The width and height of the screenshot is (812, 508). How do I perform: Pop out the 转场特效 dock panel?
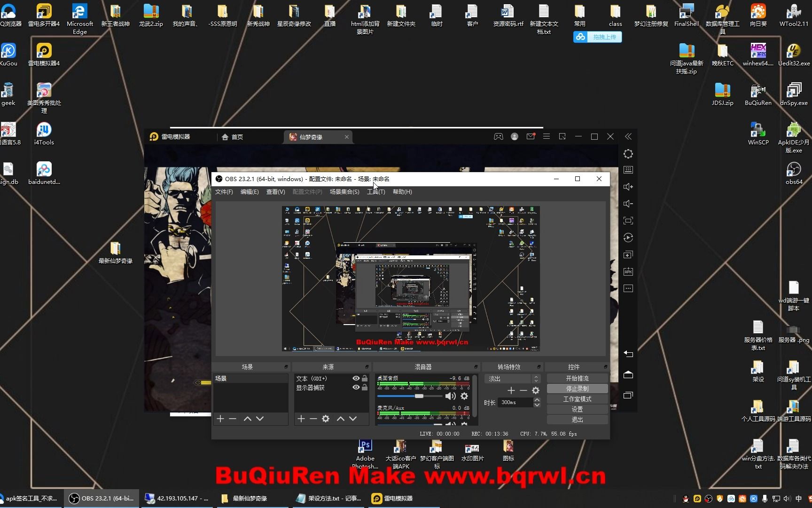(x=539, y=367)
